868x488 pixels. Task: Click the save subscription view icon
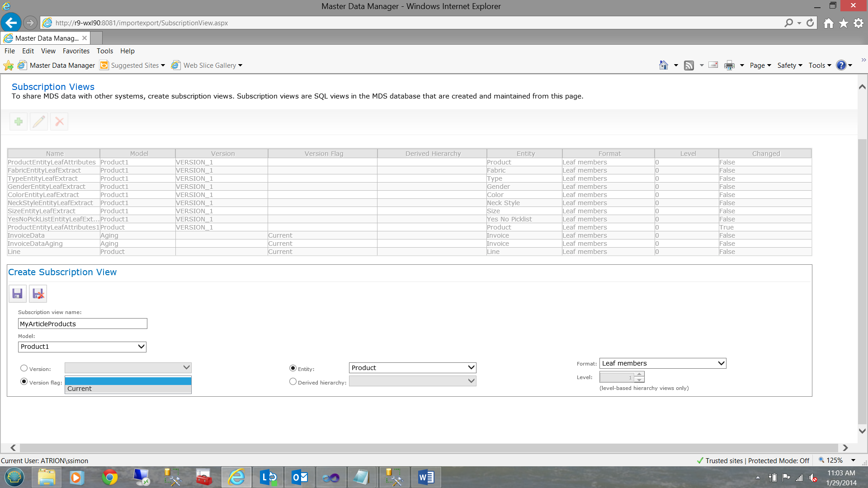(17, 294)
